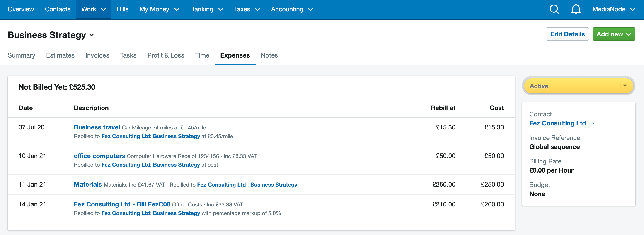
Task: Select the Notes tab
Action: (269, 55)
